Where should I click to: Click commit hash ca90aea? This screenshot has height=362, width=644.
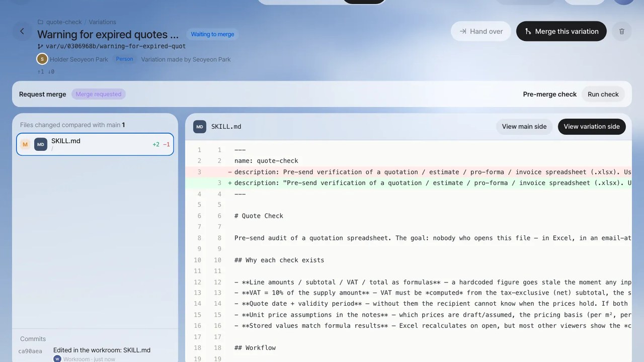(x=30, y=351)
